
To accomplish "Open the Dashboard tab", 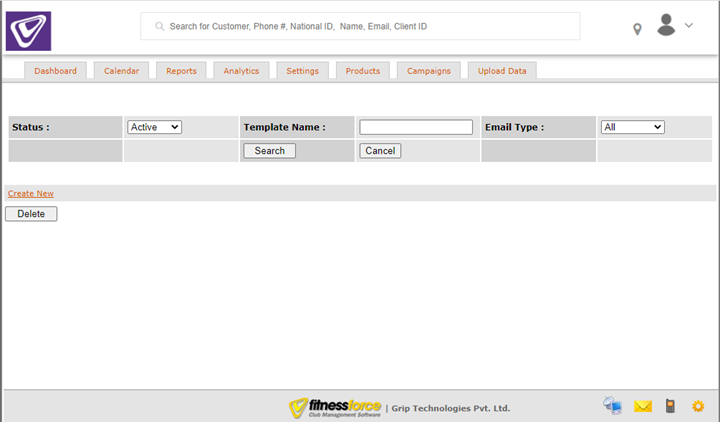I will [x=56, y=71].
